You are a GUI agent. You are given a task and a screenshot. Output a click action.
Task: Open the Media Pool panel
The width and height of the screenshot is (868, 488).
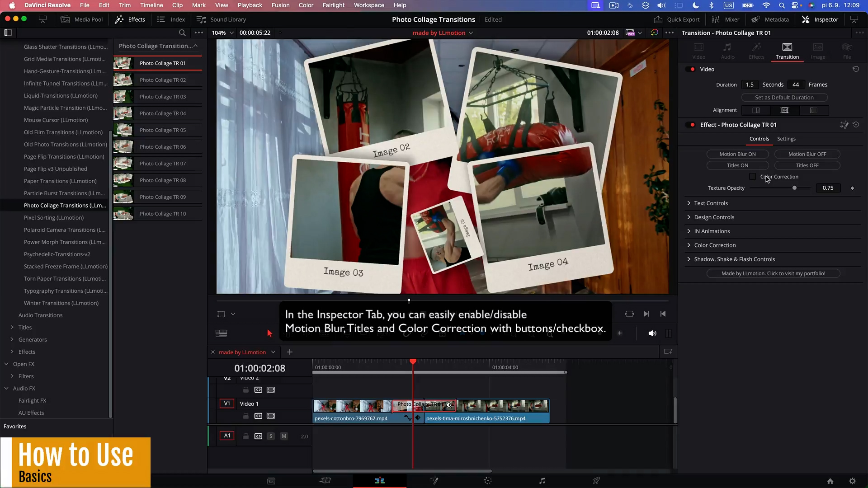click(x=82, y=19)
